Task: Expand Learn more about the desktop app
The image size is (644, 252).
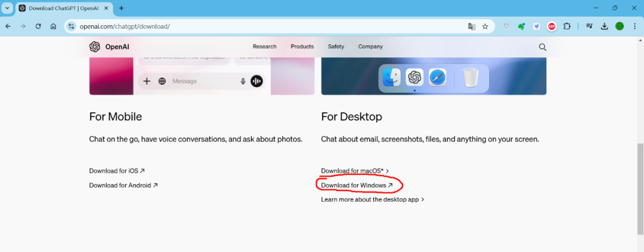Action: coord(372,199)
